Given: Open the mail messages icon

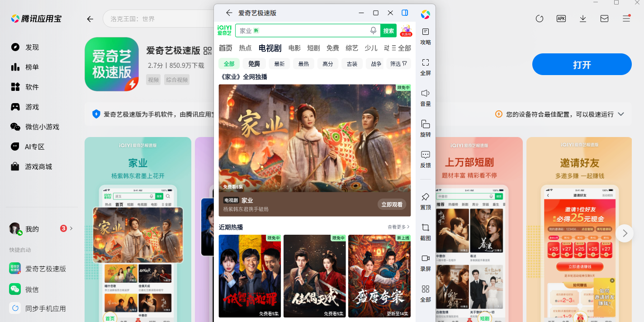Looking at the screenshot, I should [x=604, y=19].
